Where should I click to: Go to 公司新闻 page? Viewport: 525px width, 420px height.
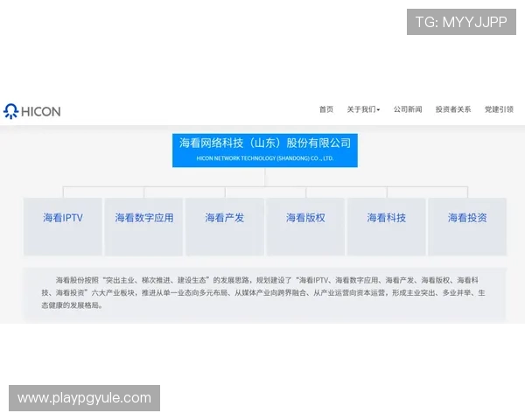[408, 109]
